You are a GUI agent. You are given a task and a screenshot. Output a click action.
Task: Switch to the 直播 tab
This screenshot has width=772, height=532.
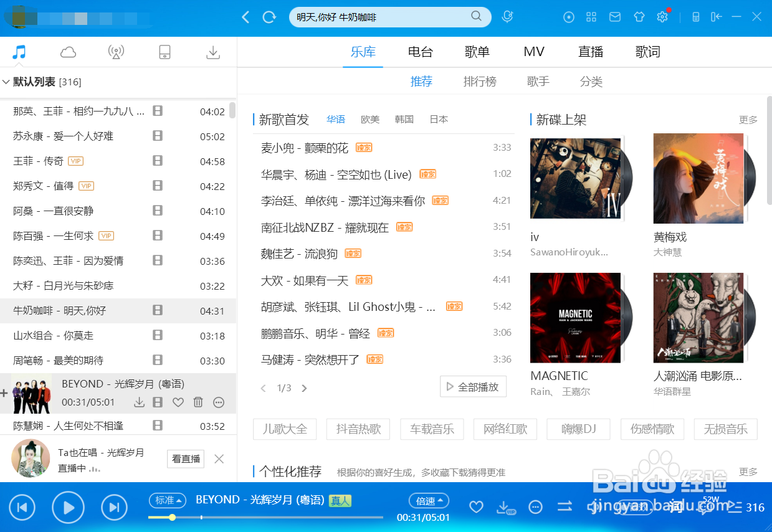pyautogui.click(x=591, y=52)
